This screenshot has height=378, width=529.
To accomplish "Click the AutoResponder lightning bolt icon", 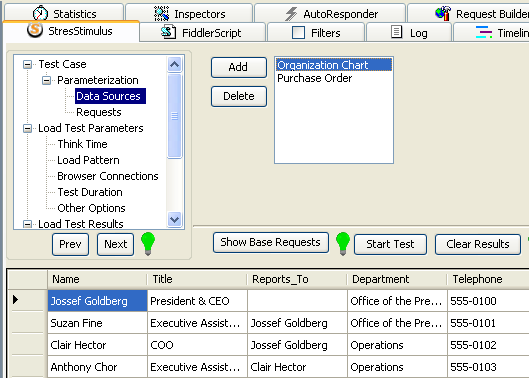I will [291, 14].
